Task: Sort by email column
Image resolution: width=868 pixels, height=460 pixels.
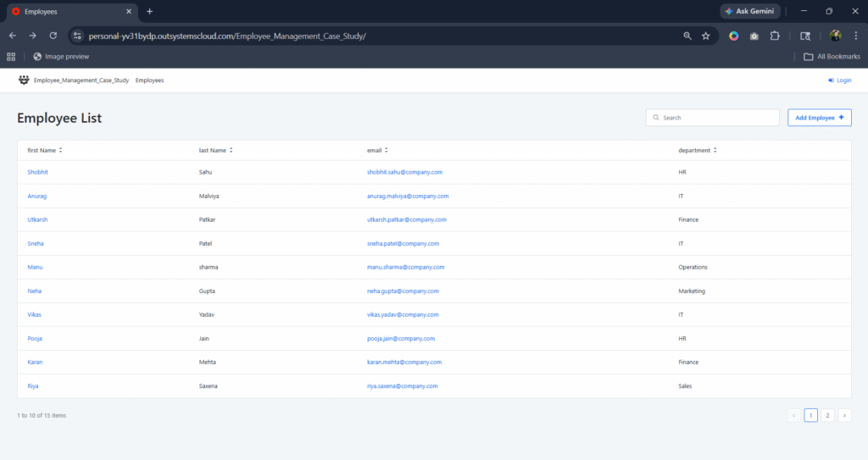Action: (377, 150)
